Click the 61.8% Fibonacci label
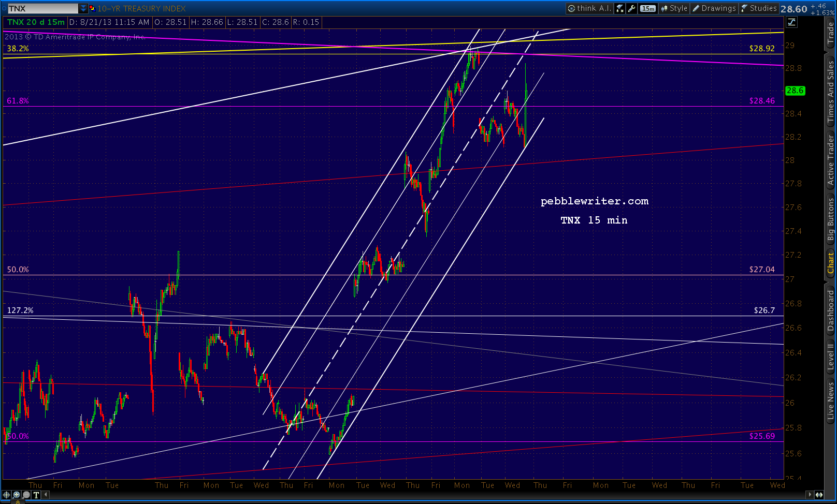This screenshot has height=504, width=837. click(x=18, y=100)
